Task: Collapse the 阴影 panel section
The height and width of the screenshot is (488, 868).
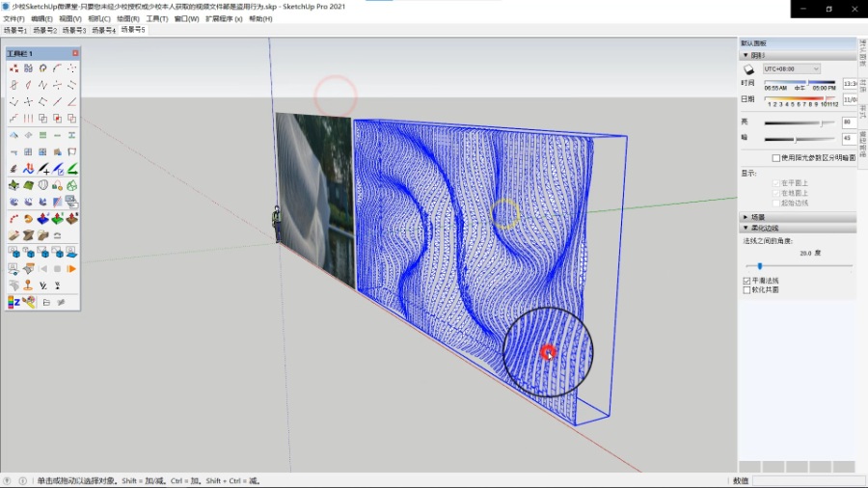Action: [798, 55]
